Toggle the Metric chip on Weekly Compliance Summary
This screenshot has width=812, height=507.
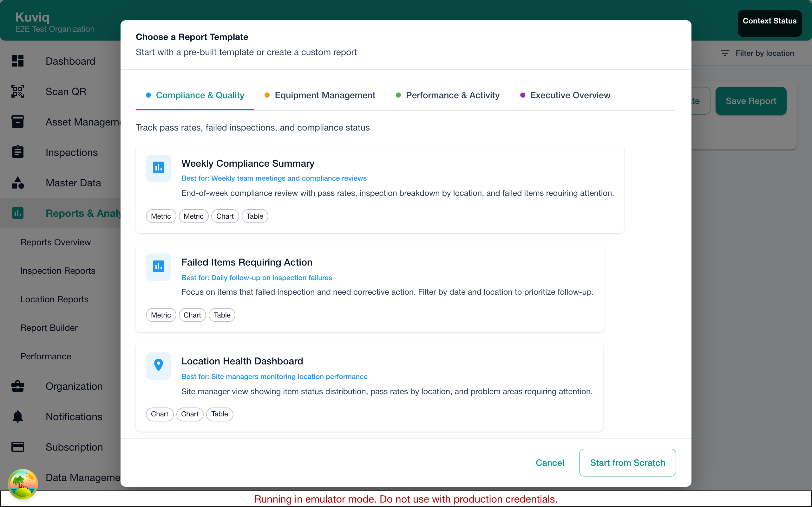point(161,216)
